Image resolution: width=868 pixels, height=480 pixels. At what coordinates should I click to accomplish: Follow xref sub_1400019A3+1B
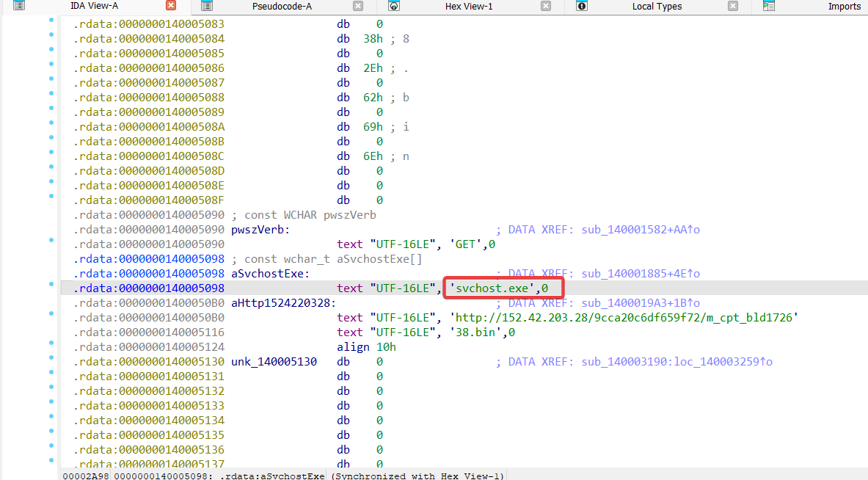coord(641,303)
